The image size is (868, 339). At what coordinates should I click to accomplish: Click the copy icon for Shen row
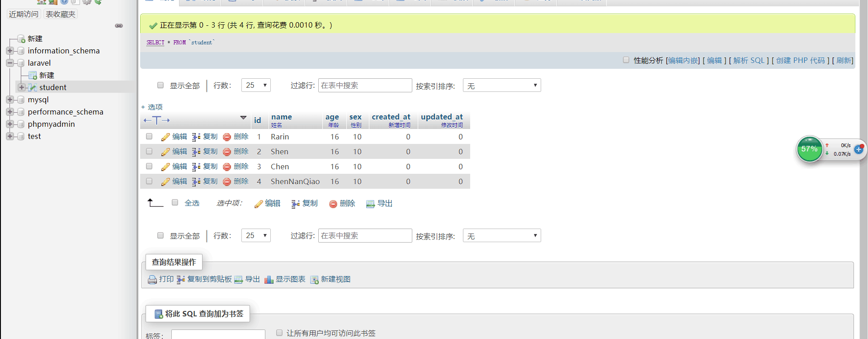click(196, 152)
